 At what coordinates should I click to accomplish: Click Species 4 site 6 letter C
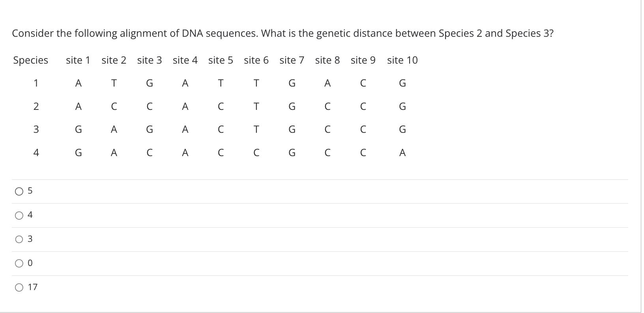point(256,153)
